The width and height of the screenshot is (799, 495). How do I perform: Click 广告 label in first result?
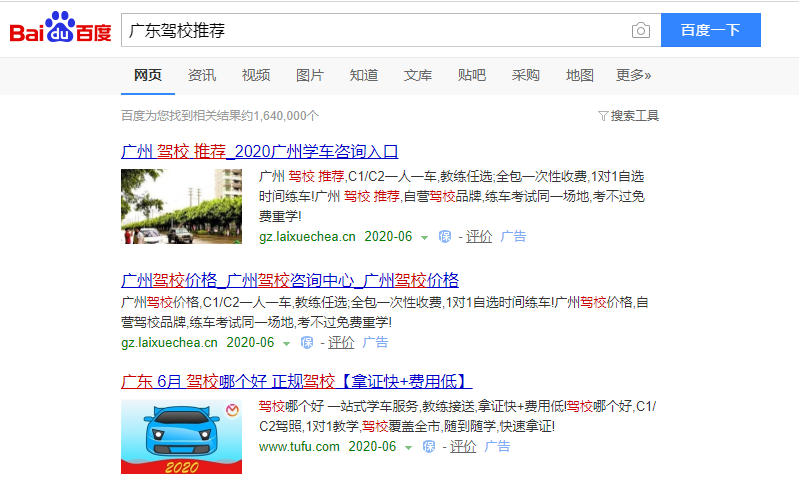[x=513, y=237]
